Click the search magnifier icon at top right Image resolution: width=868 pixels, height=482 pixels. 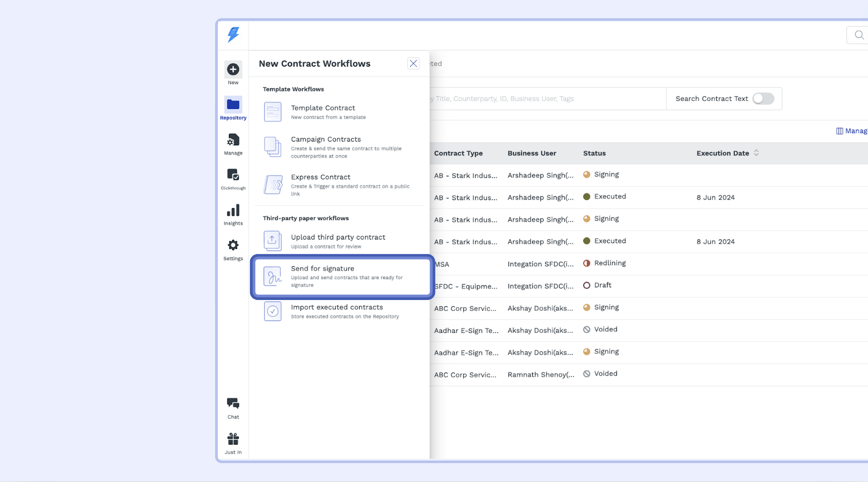point(859,35)
